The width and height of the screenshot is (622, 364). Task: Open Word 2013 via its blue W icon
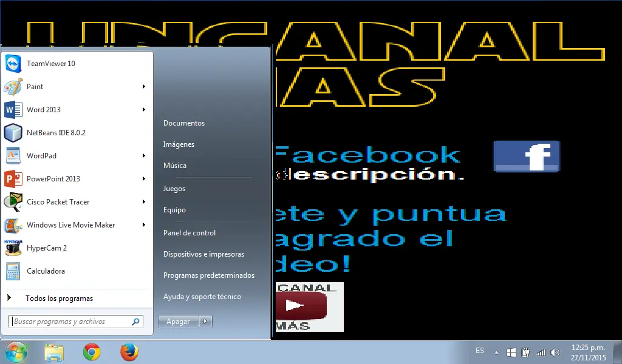tap(13, 110)
